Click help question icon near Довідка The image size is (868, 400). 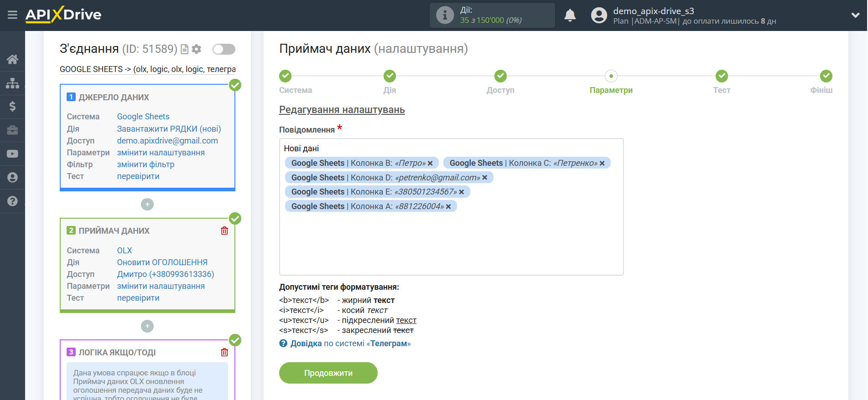point(283,344)
